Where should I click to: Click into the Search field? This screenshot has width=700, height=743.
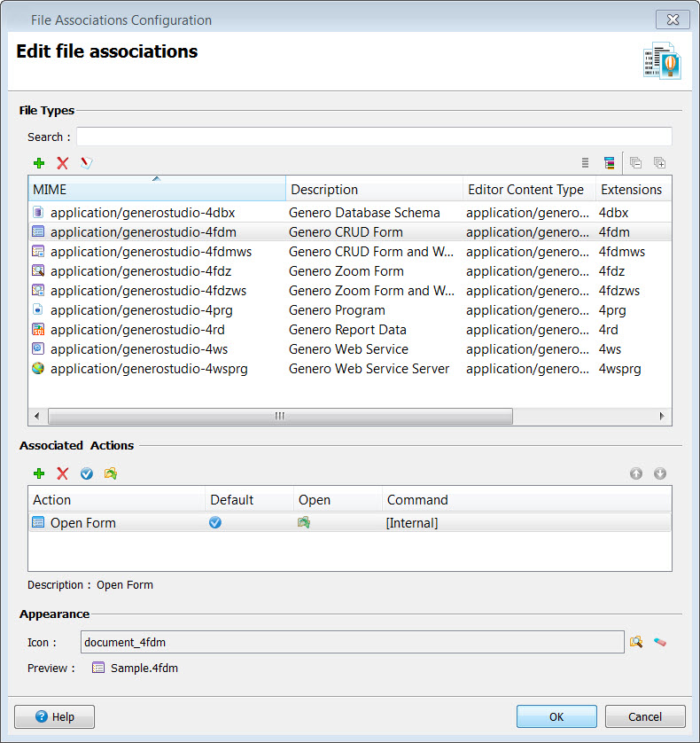point(374,137)
